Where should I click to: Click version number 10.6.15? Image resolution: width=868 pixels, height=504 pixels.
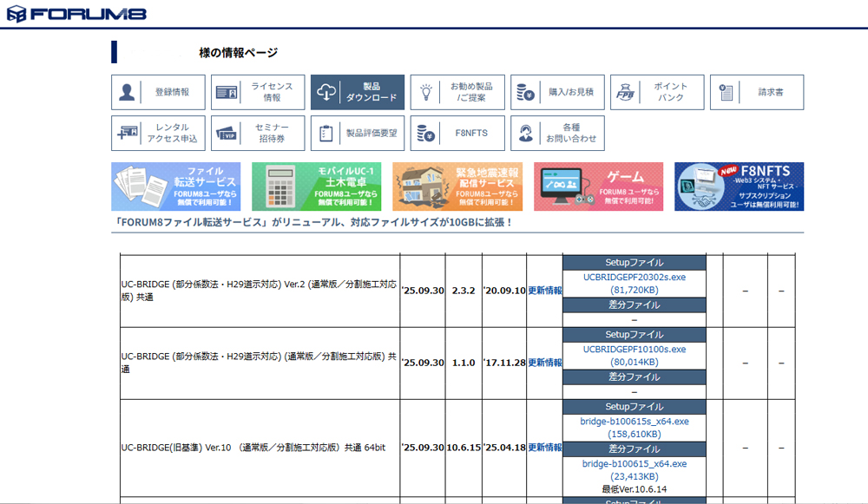464,448
